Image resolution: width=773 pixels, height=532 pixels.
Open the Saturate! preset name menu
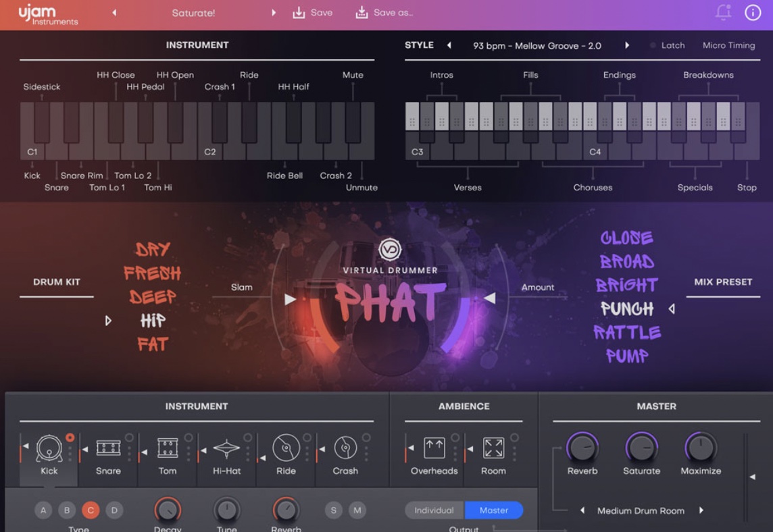(193, 13)
